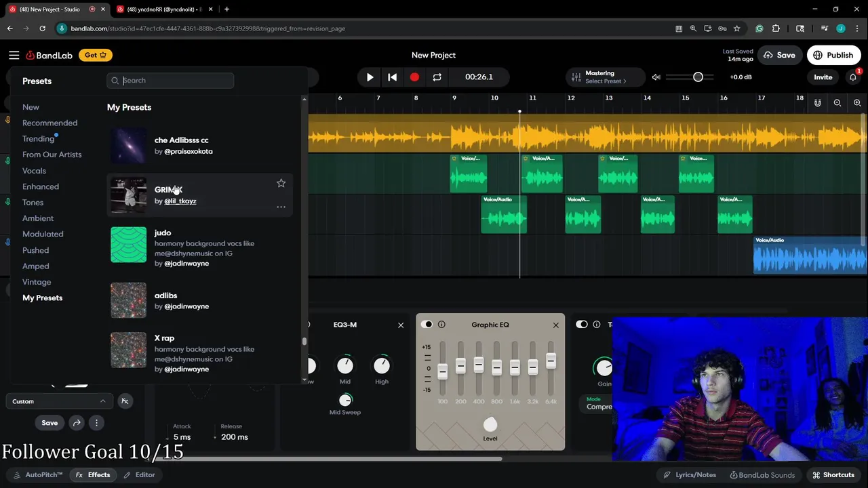The width and height of the screenshot is (868, 488).
Task: Open Lyrics/Notes panel
Action: coord(690,475)
